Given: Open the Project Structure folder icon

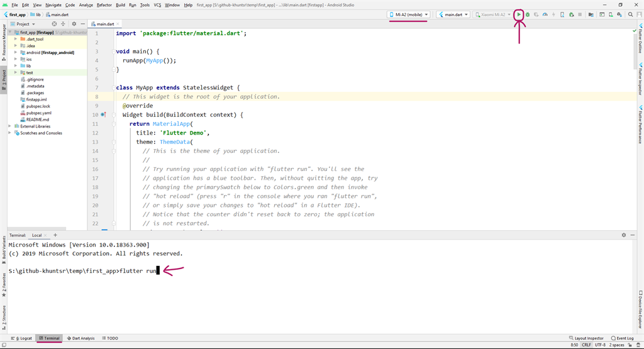Looking at the screenshot, I should 591,14.
